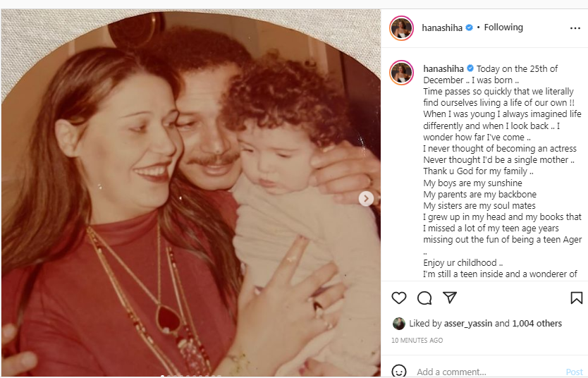Open comments with the speech bubble icon
The image size is (588, 378).
pyautogui.click(x=424, y=298)
